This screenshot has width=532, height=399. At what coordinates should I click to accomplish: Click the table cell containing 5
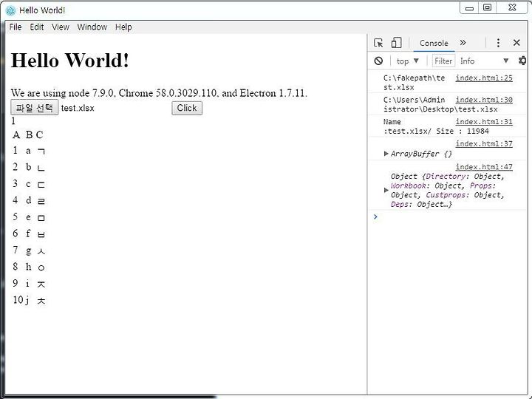coord(16,216)
